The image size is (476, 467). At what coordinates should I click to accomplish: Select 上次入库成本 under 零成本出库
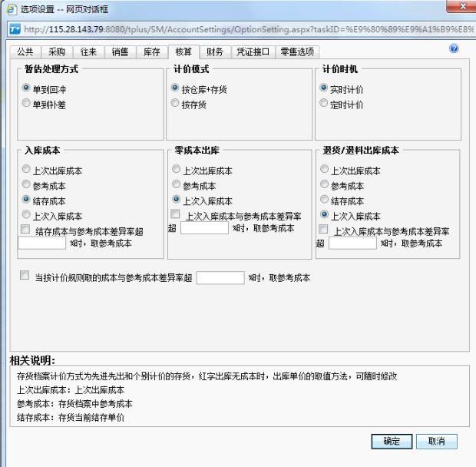click(x=176, y=199)
